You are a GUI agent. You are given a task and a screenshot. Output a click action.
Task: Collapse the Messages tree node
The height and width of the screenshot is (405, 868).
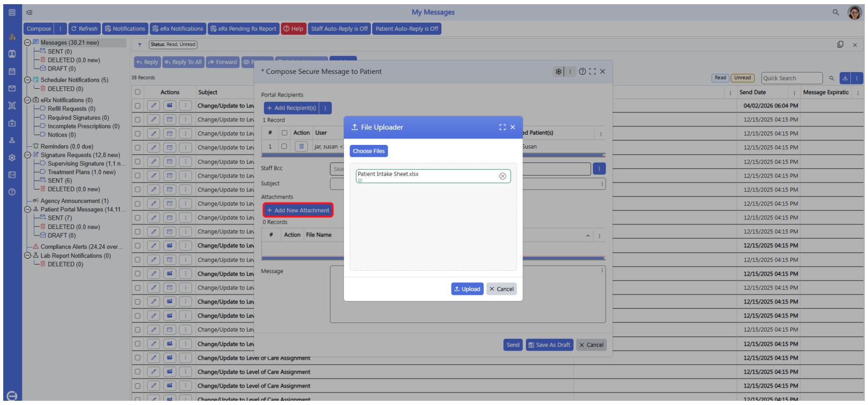pos(27,43)
